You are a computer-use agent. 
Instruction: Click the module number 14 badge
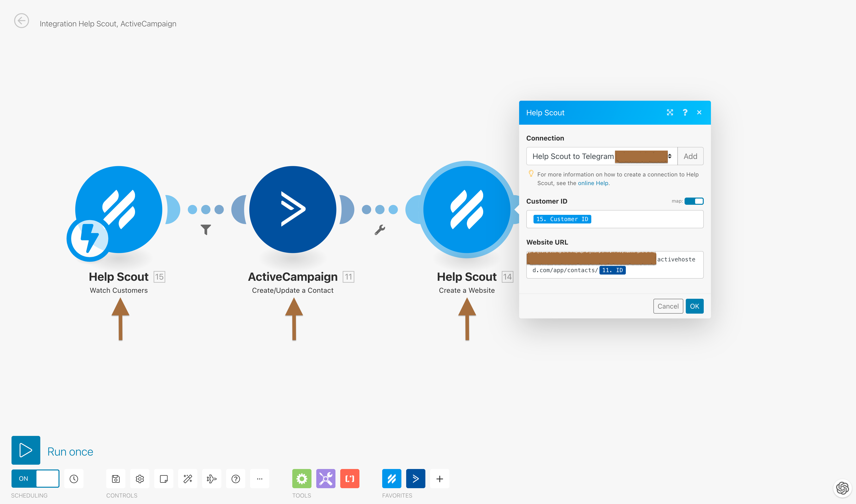507,277
